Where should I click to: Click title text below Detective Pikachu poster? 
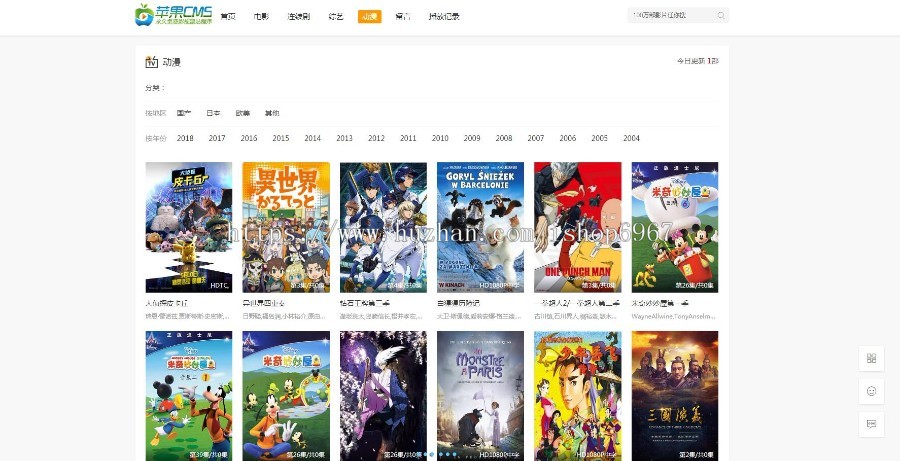click(x=166, y=303)
